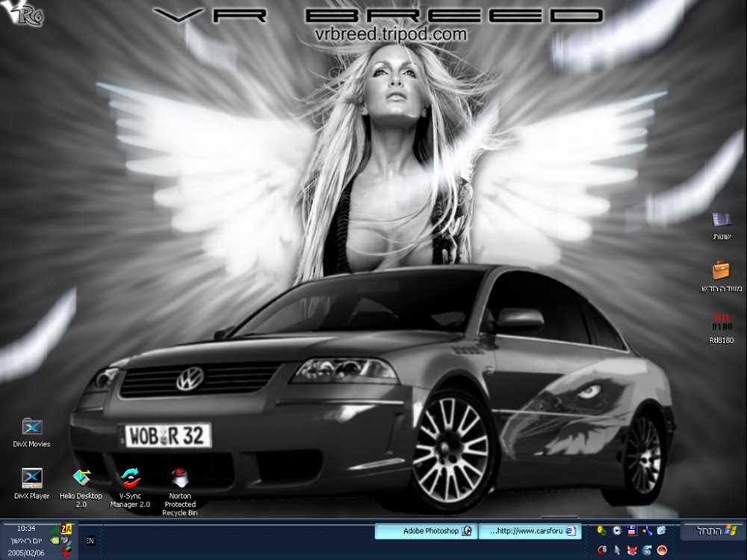Click the red and green tray icon
Viewport: 747px width, 560px height.
point(66,552)
